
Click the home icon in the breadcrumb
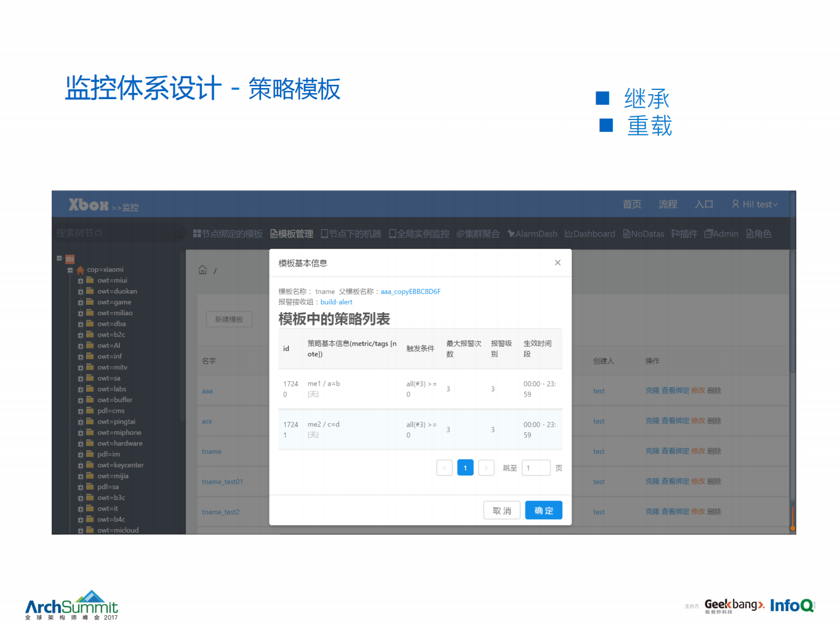pyautogui.click(x=202, y=269)
